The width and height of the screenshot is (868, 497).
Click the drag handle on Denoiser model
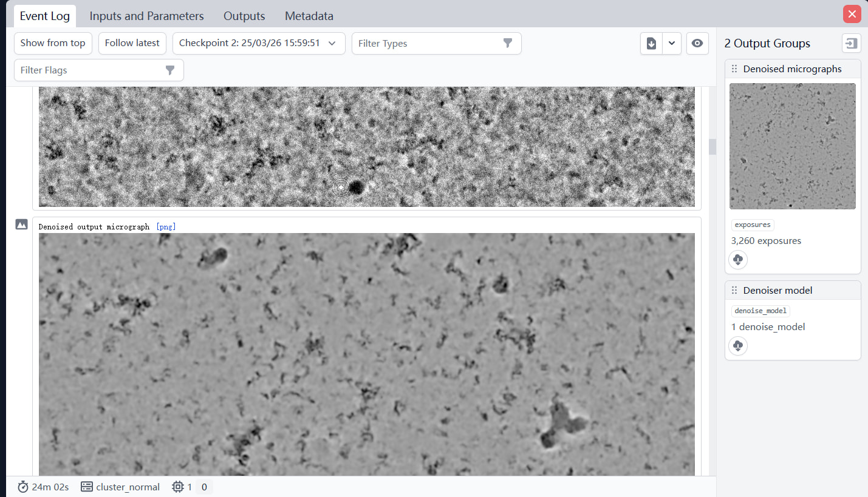click(734, 291)
